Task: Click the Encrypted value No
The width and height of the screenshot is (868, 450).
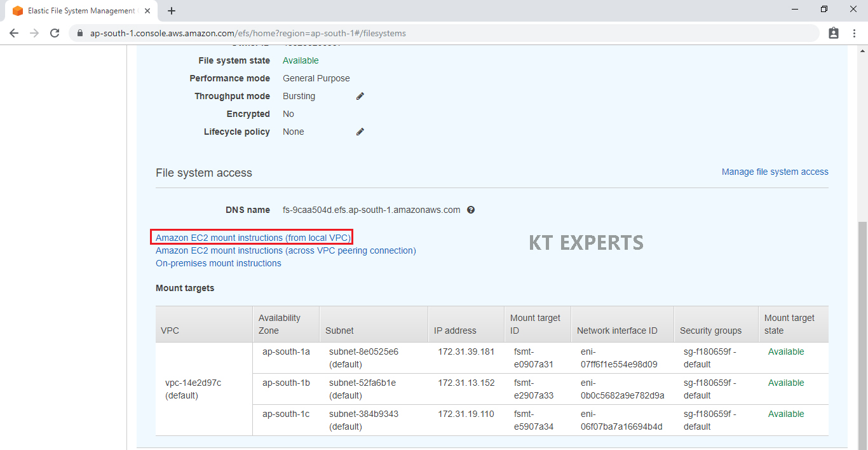Action: pos(288,114)
